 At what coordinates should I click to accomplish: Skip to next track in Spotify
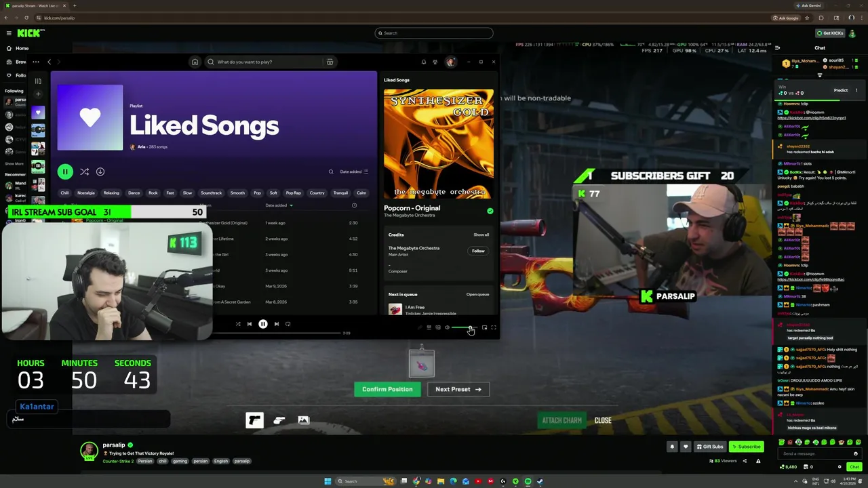277,324
